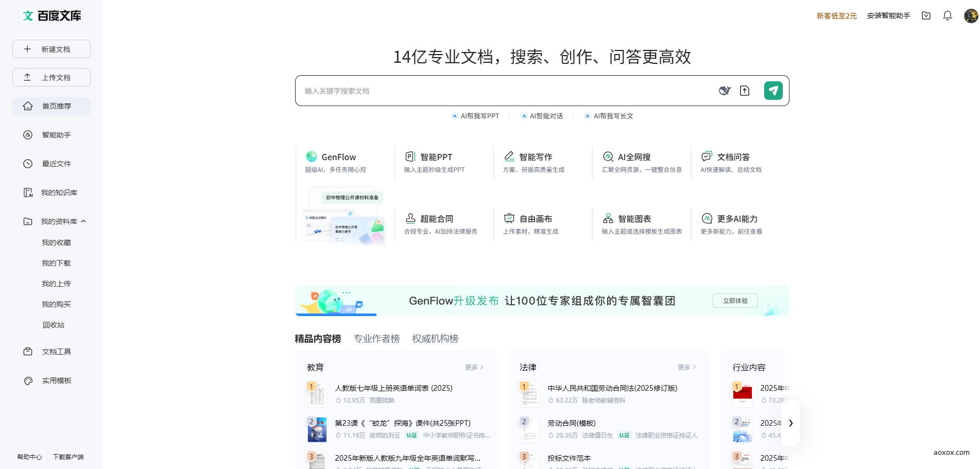Switch to the 权威机构榜 tab
The image size is (980, 469).
click(435, 339)
